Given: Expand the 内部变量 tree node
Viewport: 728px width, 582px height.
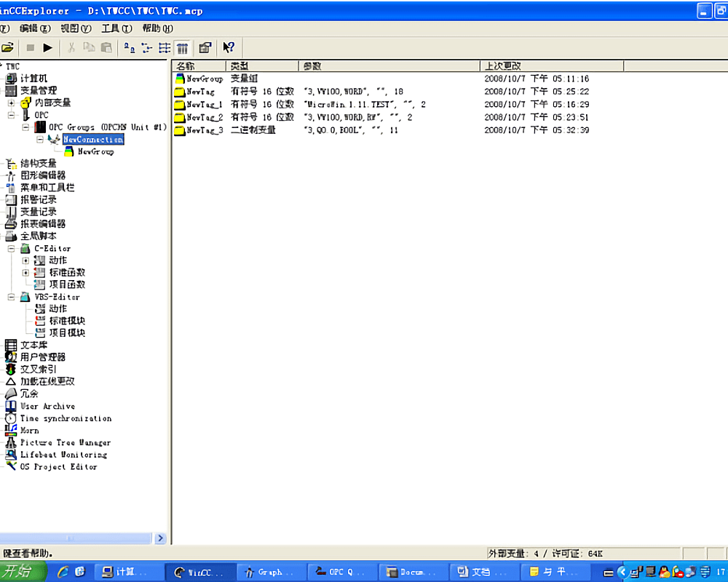Looking at the screenshot, I should [12, 103].
